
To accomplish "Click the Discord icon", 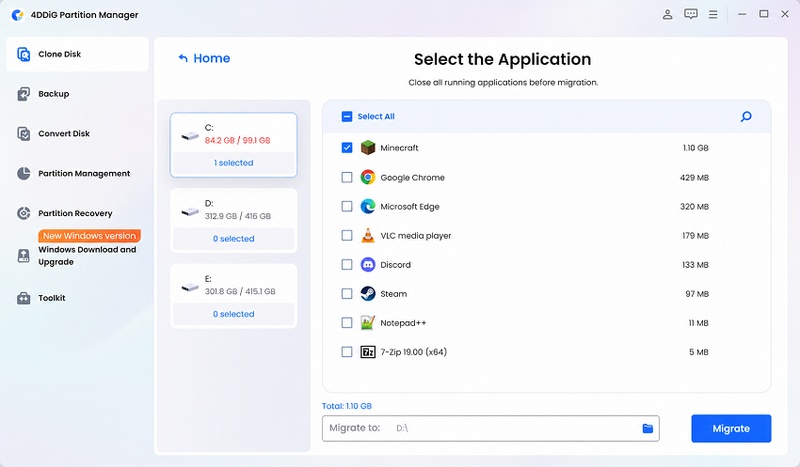I will coord(368,265).
